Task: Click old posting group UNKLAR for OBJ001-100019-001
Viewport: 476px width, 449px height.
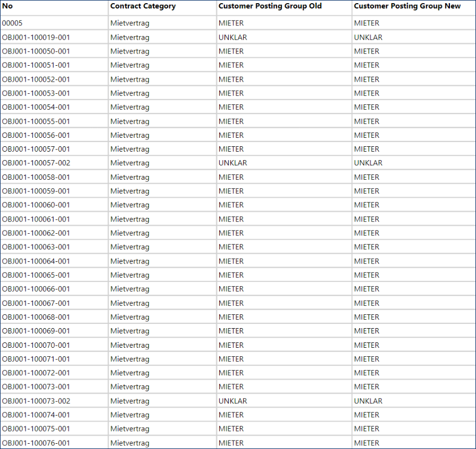Action: (232, 38)
